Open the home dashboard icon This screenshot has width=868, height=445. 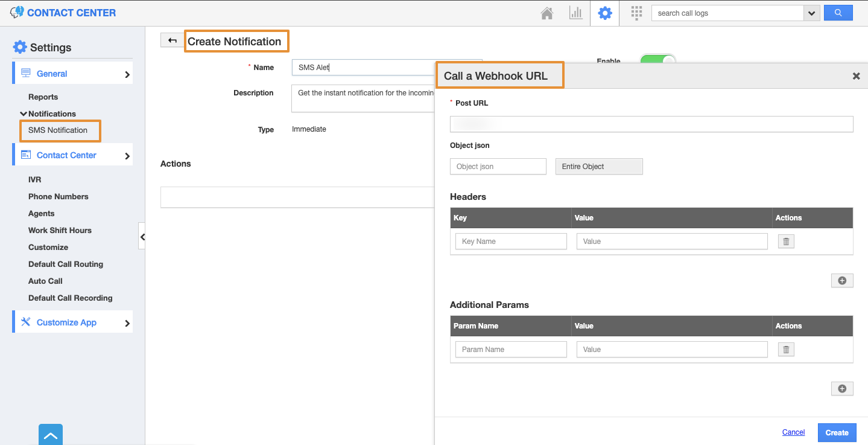[547, 13]
